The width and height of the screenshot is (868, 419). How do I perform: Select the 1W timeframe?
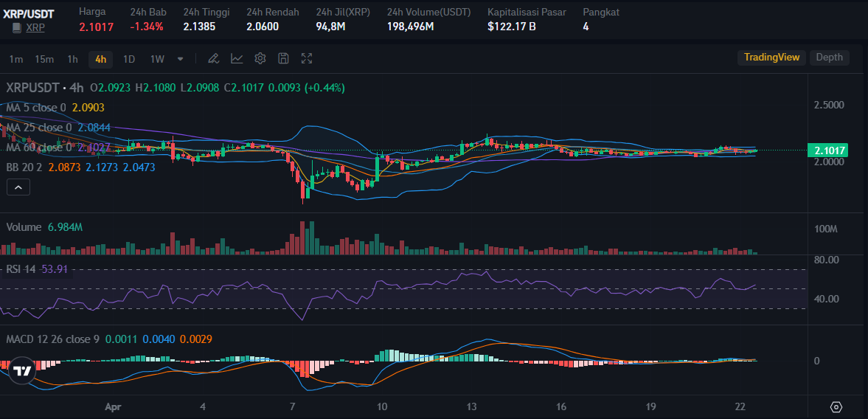click(157, 59)
